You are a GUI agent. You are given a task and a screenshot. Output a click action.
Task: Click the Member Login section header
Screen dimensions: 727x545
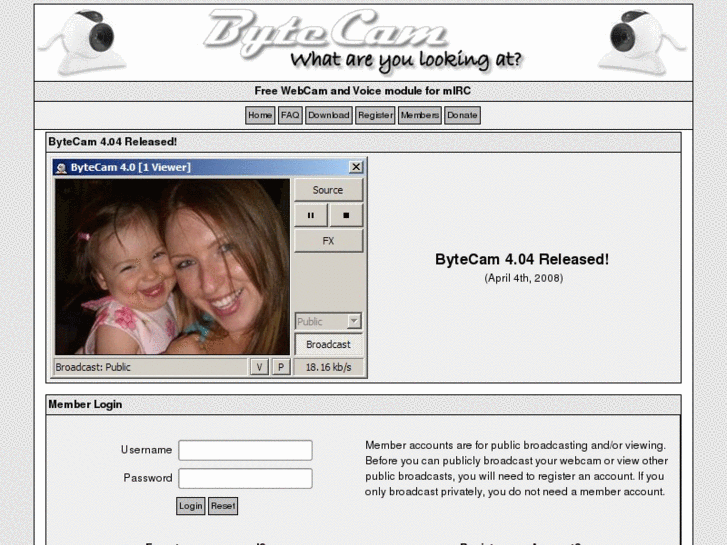tap(364, 404)
